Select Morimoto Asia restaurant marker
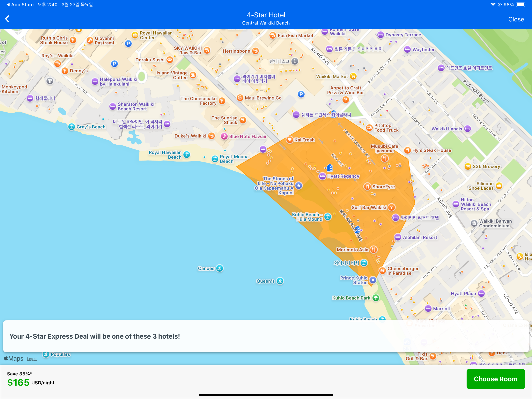 [373, 250]
